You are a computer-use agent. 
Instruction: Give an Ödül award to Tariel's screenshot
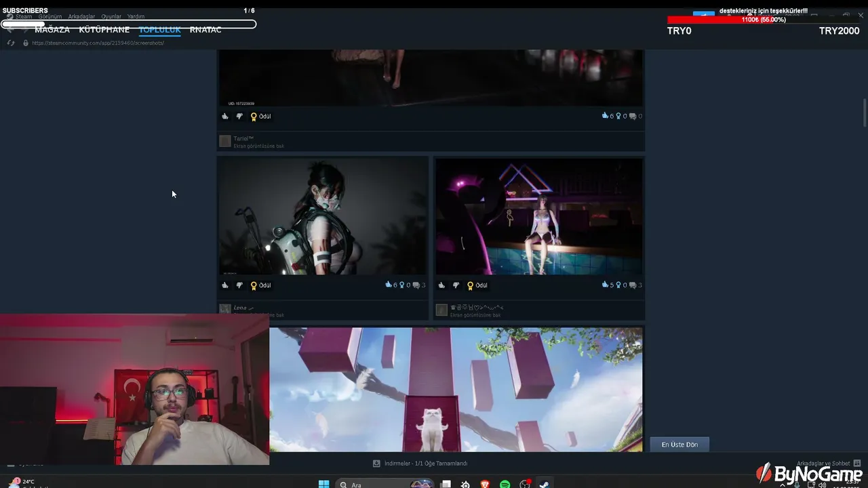point(260,116)
